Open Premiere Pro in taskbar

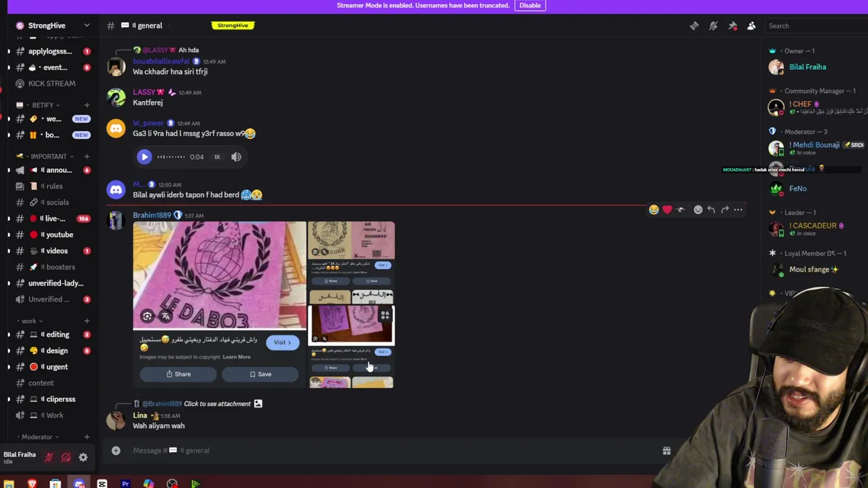[125, 484]
